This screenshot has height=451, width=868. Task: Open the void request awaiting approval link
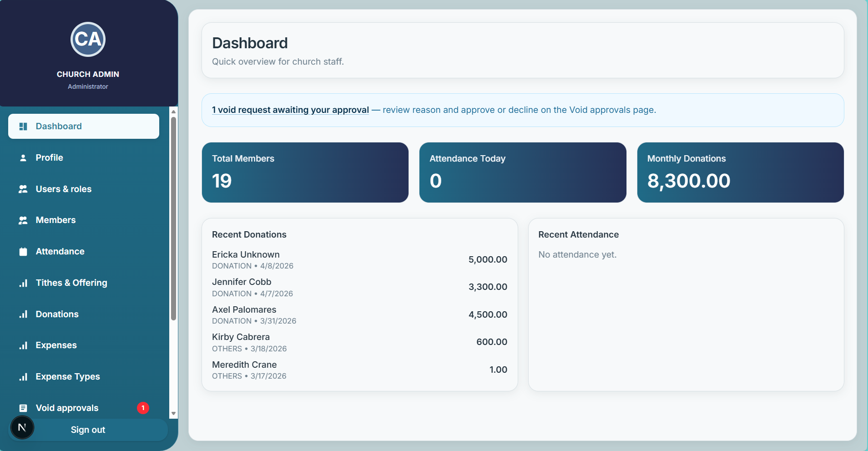290,110
